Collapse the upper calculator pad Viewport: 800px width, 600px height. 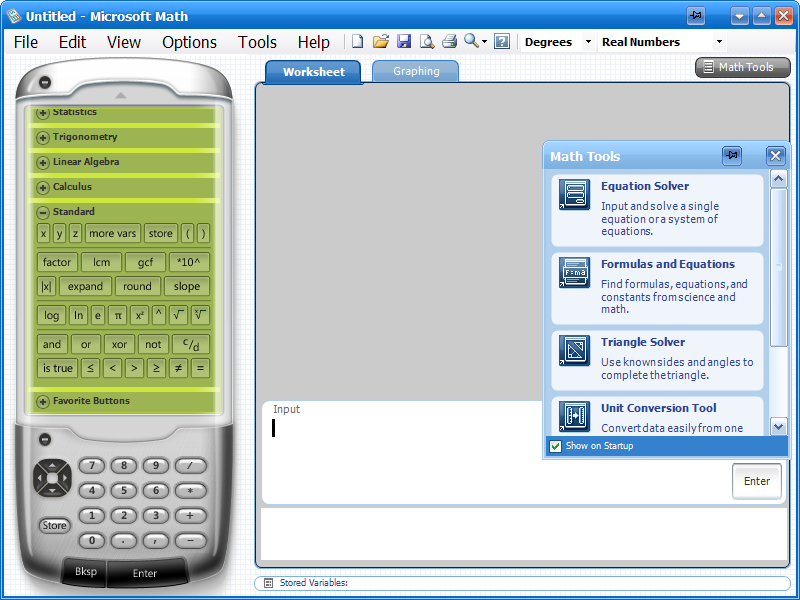point(45,82)
